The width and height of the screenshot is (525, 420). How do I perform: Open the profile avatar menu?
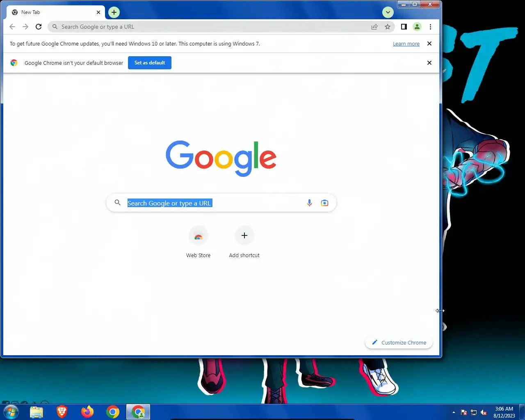coord(417,27)
